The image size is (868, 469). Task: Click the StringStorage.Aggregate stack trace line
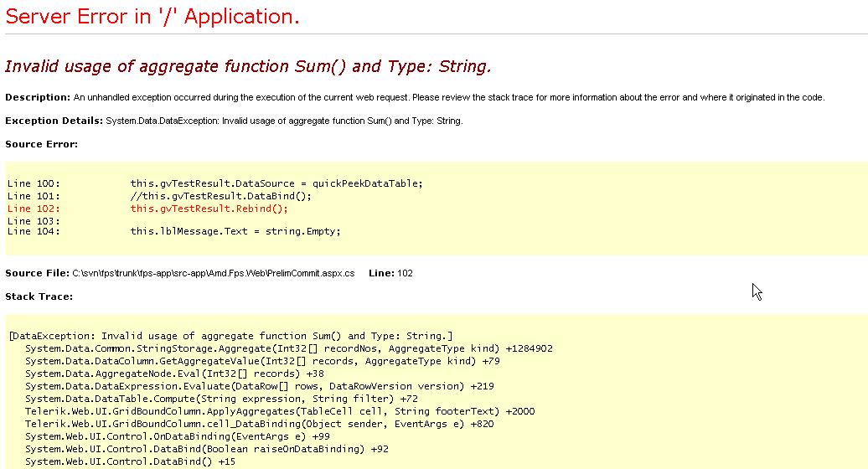point(288,348)
